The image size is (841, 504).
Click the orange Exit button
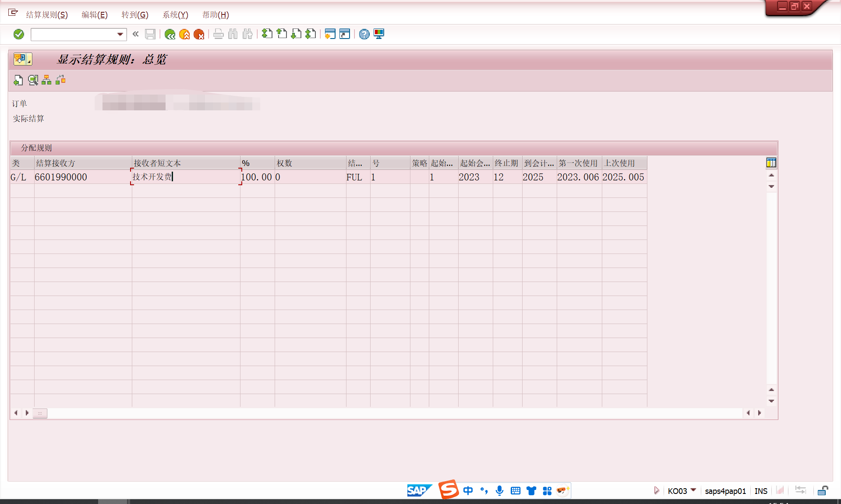[184, 34]
